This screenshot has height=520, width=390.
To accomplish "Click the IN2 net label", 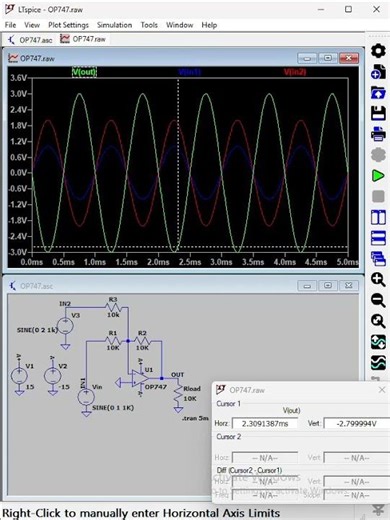I will point(65,303).
